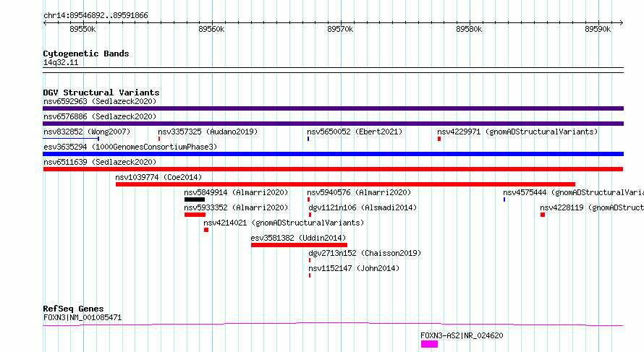Image resolution: width=644 pixels, height=352 pixels.
Task: Click the nsv832852 (Wong2007) label
Action: click(87, 132)
